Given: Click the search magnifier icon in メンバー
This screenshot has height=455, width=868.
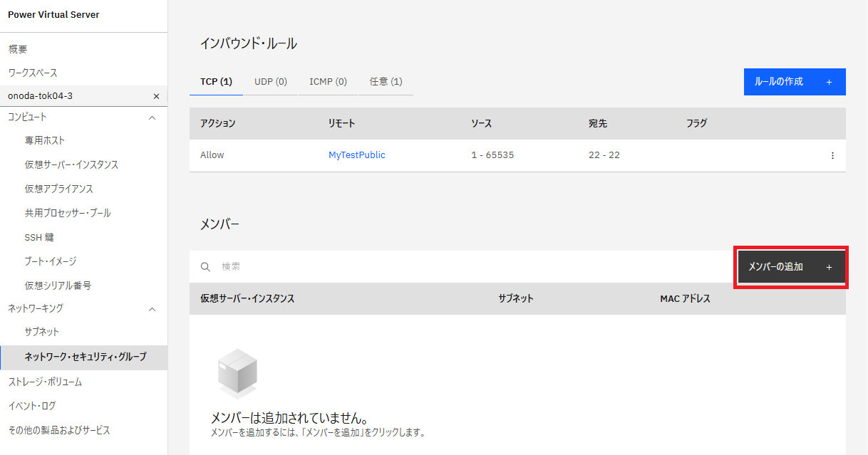Looking at the screenshot, I should coord(205,267).
